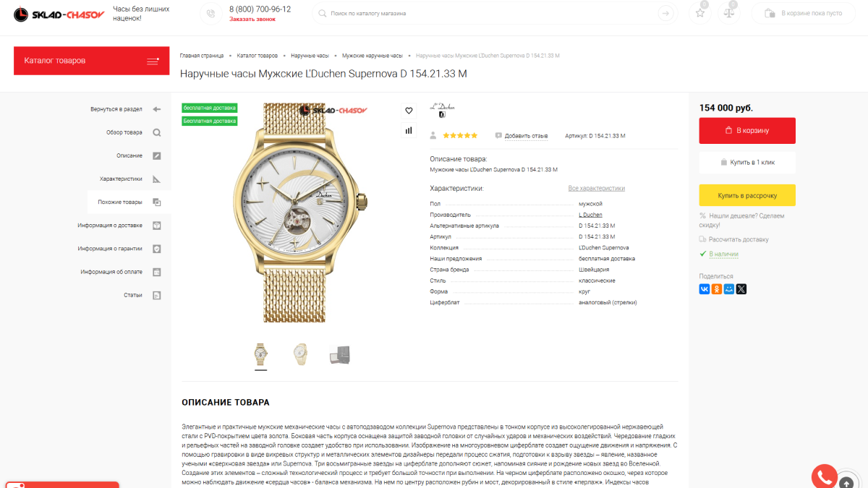Add product to comparison with bar chart icon
The width and height of the screenshot is (868, 488).
coord(409,130)
